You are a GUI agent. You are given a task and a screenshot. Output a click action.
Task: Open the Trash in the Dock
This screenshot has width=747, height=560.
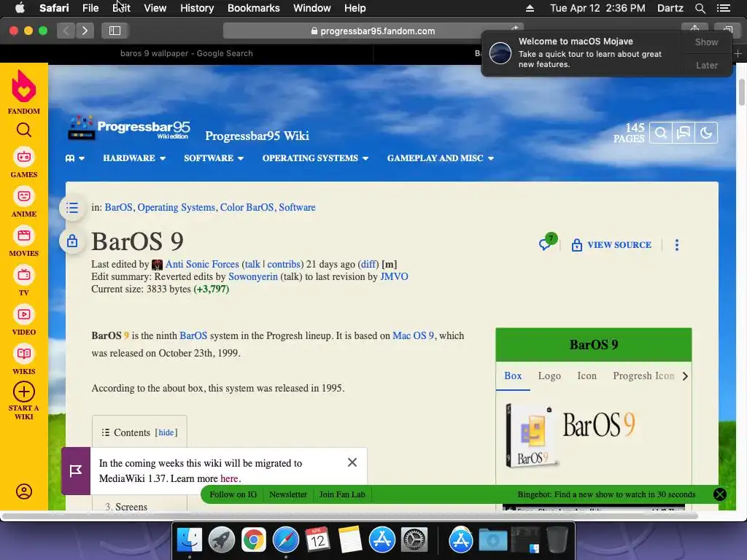[557, 540]
